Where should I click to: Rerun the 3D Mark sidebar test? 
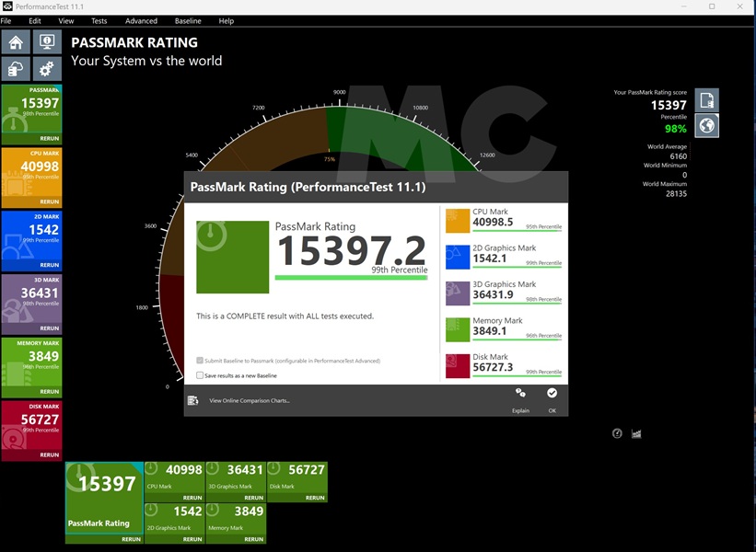[49, 328]
